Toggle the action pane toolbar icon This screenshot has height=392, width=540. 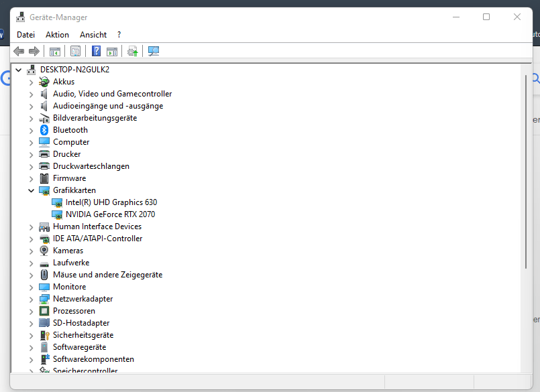(x=112, y=52)
